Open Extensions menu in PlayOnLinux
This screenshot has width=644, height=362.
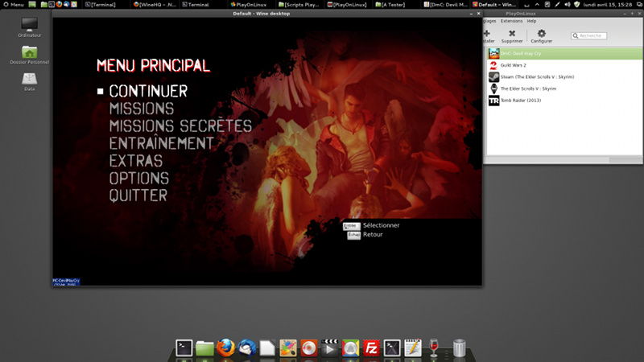511,21
